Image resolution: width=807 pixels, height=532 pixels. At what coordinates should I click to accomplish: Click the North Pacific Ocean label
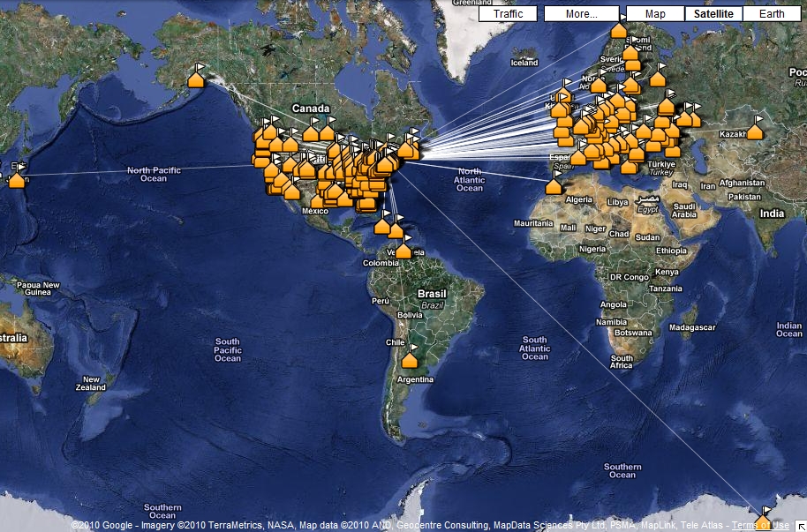coord(154,175)
